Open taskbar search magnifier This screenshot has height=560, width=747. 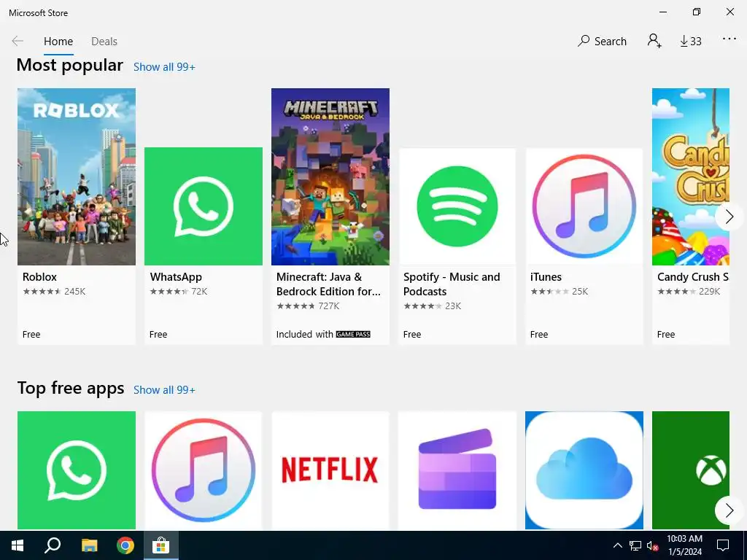coord(53,545)
